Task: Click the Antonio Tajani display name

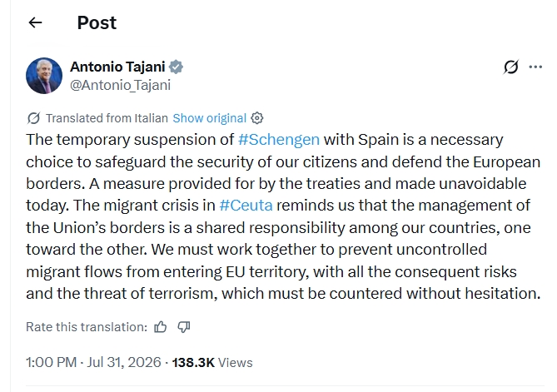Action: (x=117, y=67)
